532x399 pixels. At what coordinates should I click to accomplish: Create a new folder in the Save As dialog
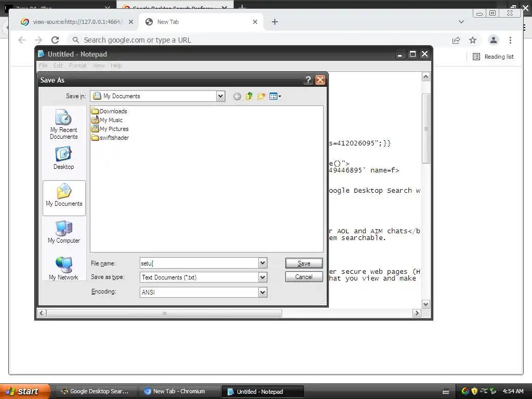[x=261, y=96]
